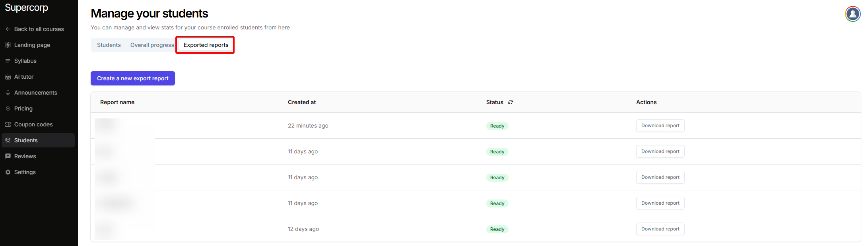Click the Supercorp logo
Image resolution: width=868 pixels, height=246 pixels.
[x=26, y=8]
